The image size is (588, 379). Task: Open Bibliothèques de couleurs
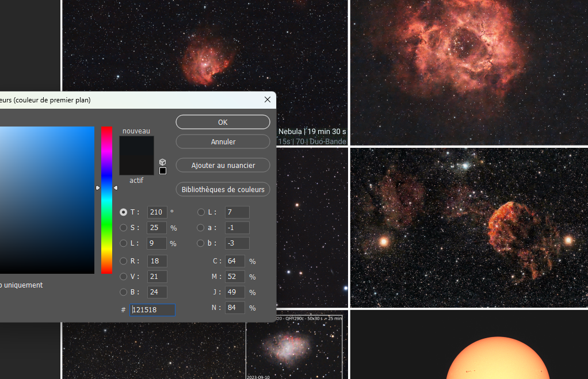(223, 189)
